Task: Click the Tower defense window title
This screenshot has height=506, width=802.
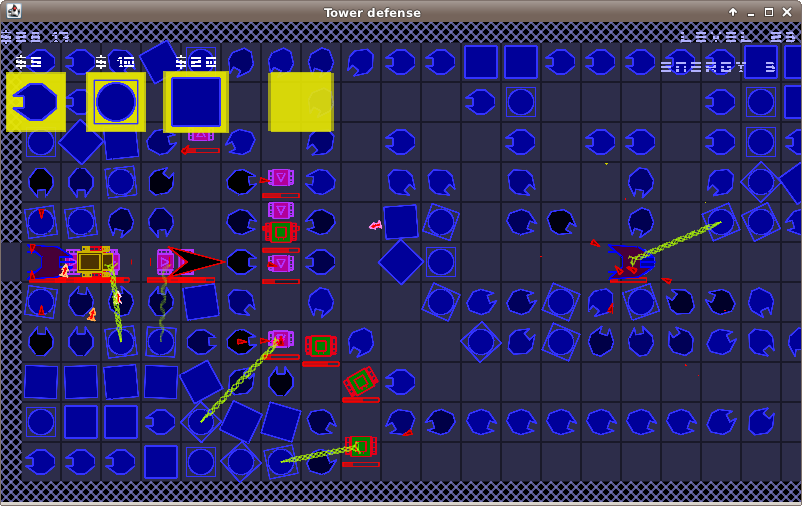Action: [372, 12]
